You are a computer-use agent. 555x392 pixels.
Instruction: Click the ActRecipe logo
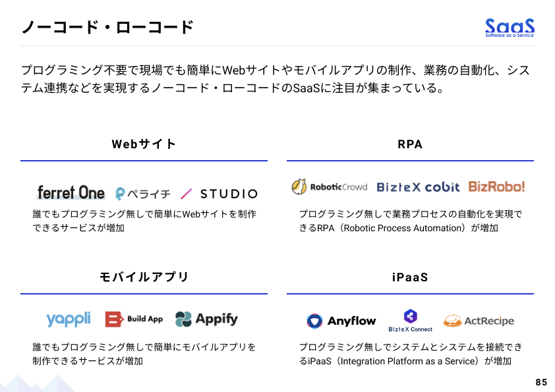(x=479, y=321)
